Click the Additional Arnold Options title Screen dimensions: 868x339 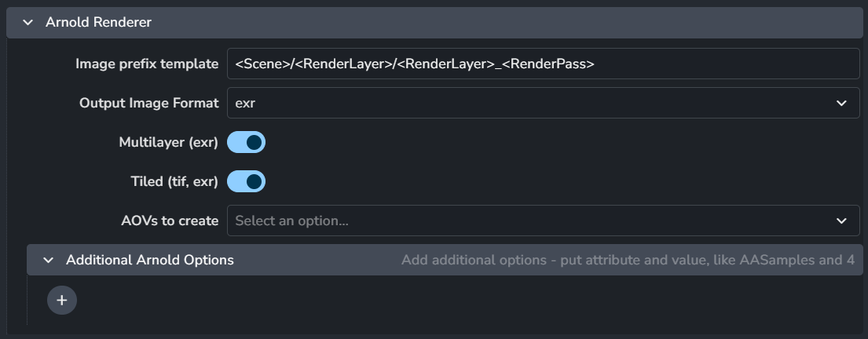tap(150, 260)
